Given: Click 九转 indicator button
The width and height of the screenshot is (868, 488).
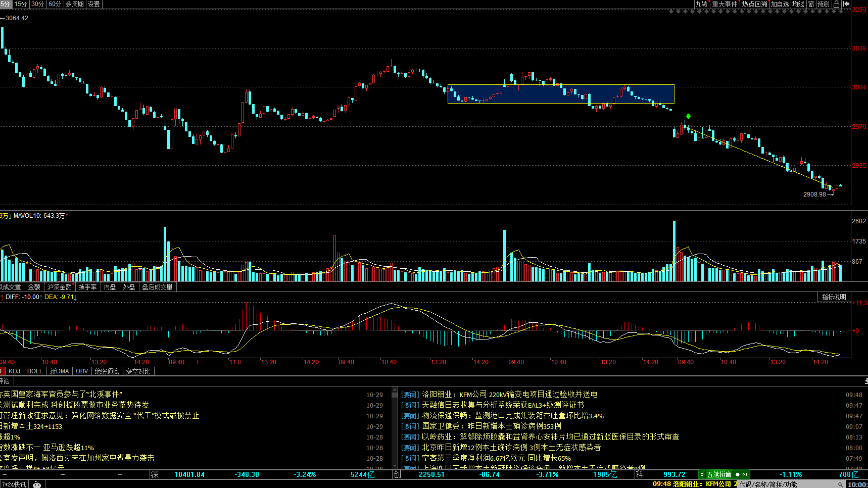Looking at the screenshot, I should click(701, 4).
